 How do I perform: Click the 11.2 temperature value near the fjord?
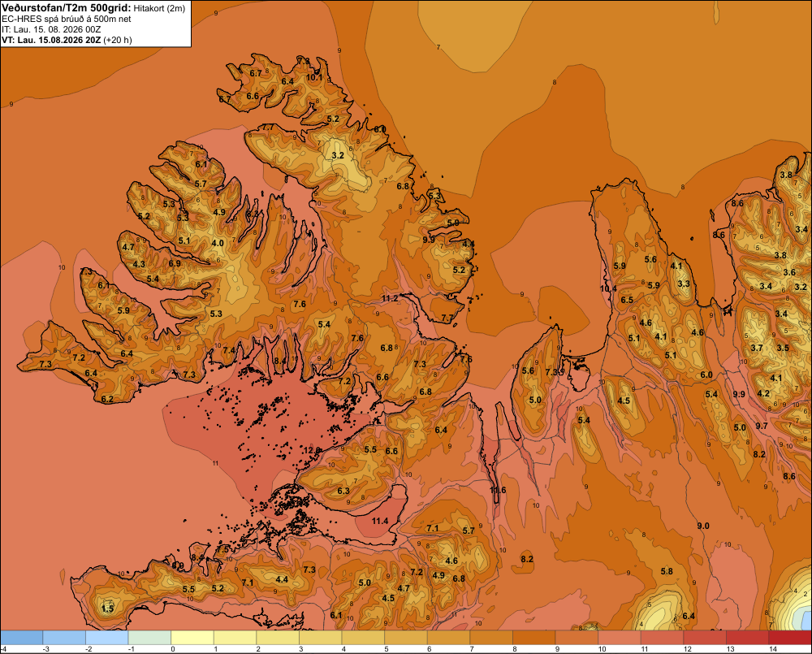(390, 298)
